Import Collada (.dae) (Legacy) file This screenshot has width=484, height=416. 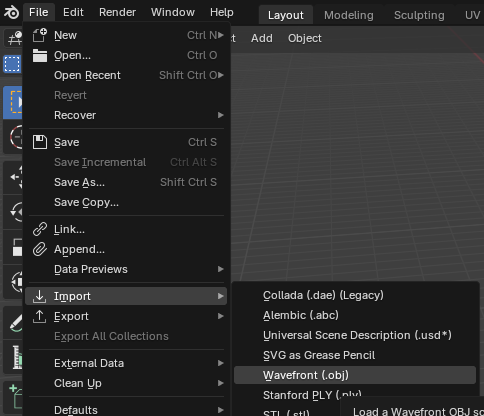coord(355,295)
